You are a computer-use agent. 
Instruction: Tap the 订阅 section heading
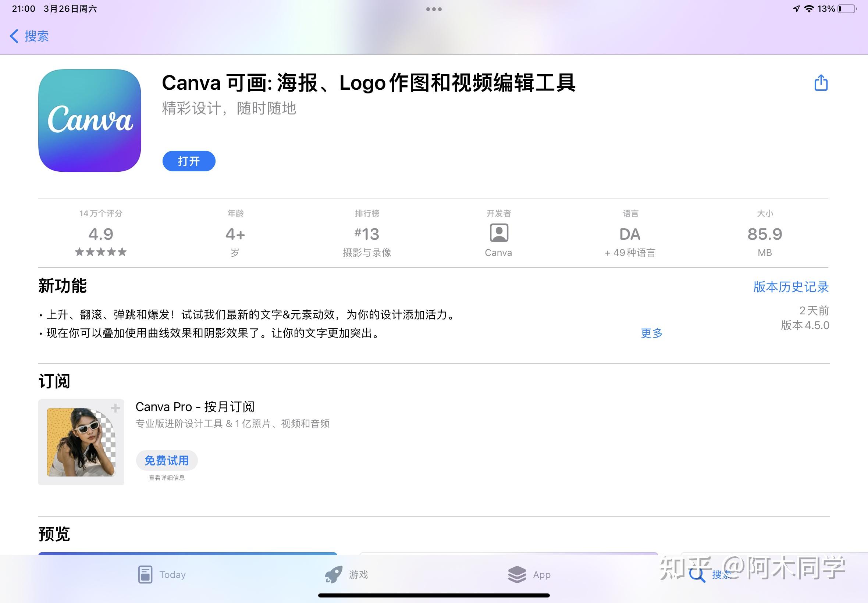coord(54,381)
